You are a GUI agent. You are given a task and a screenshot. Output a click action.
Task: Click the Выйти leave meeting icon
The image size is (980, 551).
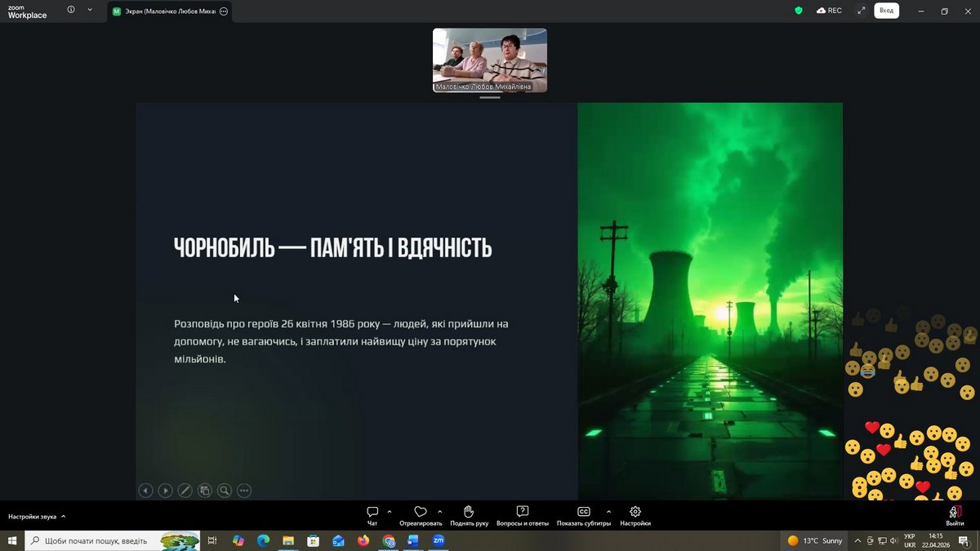[x=955, y=512]
